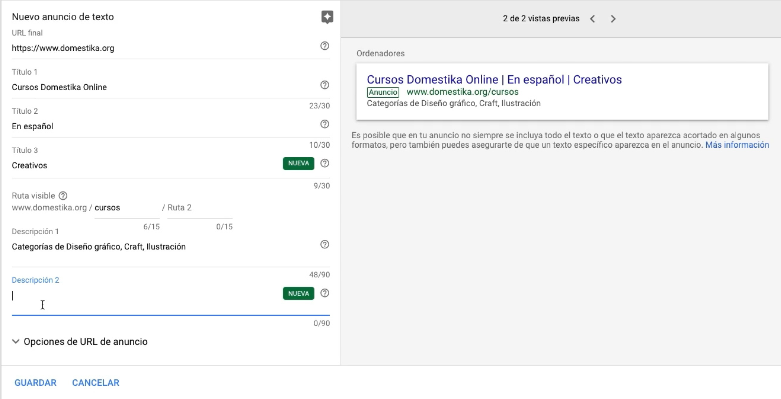Click the 'cursos' path field

tap(127, 208)
